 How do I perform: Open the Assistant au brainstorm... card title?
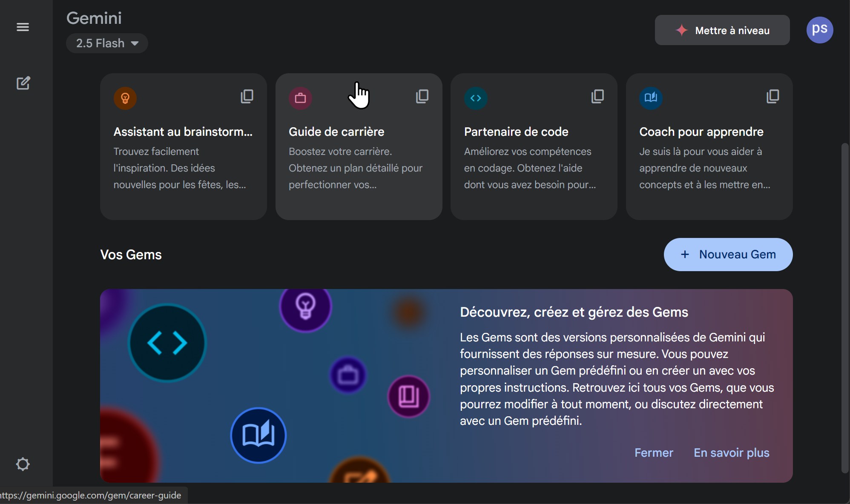[183, 132]
